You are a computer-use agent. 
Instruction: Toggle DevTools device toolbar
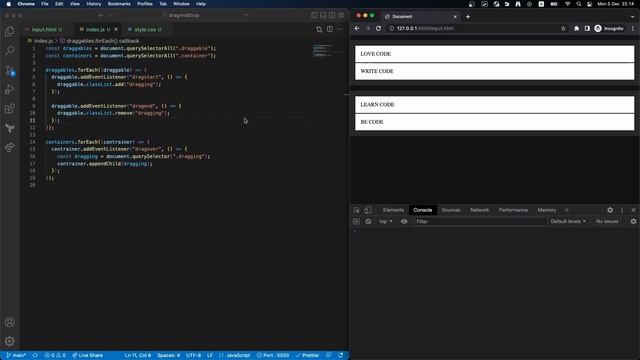click(368, 210)
